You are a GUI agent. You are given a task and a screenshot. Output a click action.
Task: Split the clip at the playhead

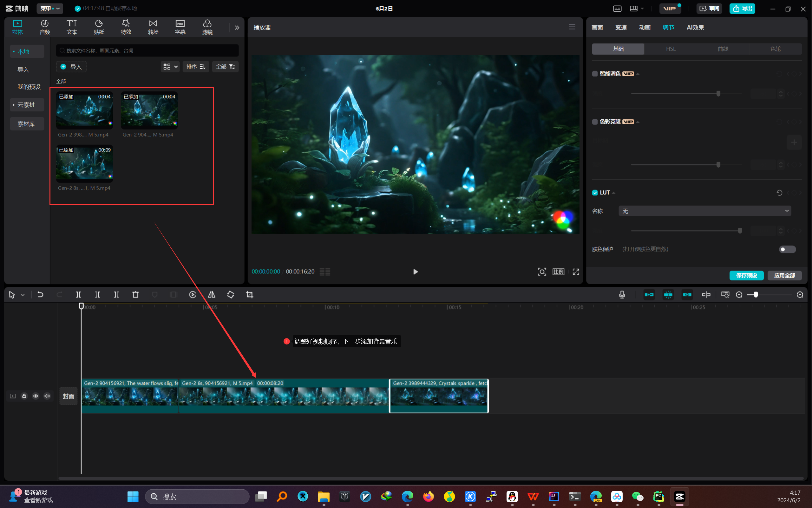(x=78, y=295)
